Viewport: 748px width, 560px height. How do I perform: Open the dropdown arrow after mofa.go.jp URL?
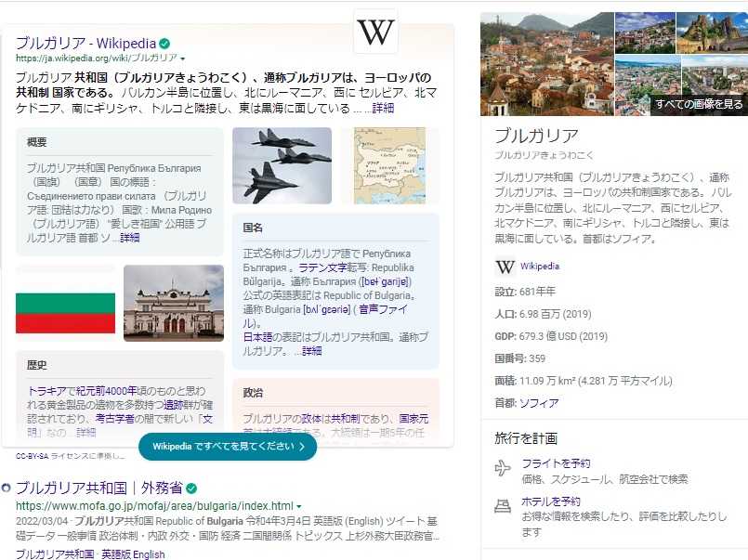point(298,506)
